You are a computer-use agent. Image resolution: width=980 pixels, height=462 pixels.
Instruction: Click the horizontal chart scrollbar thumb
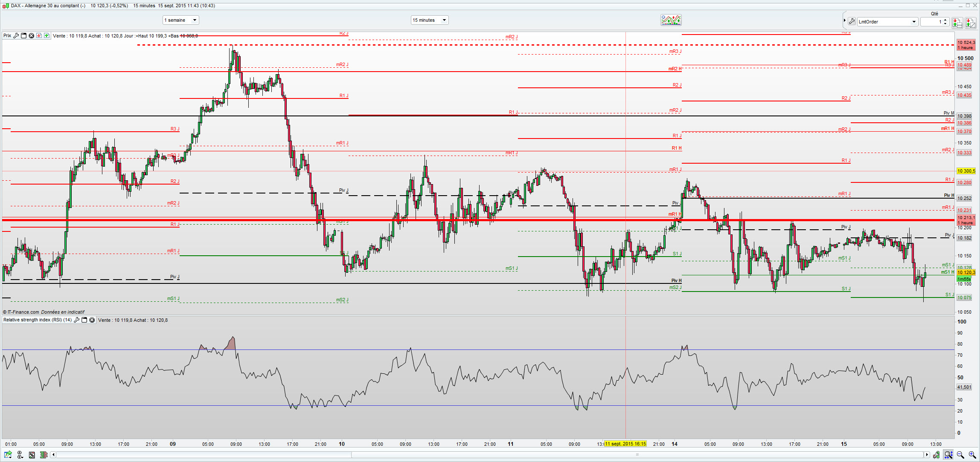click(x=638, y=455)
